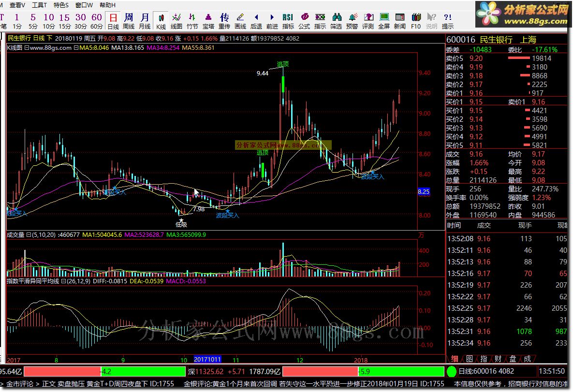Switch to the 指 index tab
Image resolution: width=573 pixels, height=392 pixels.
point(484,359)
